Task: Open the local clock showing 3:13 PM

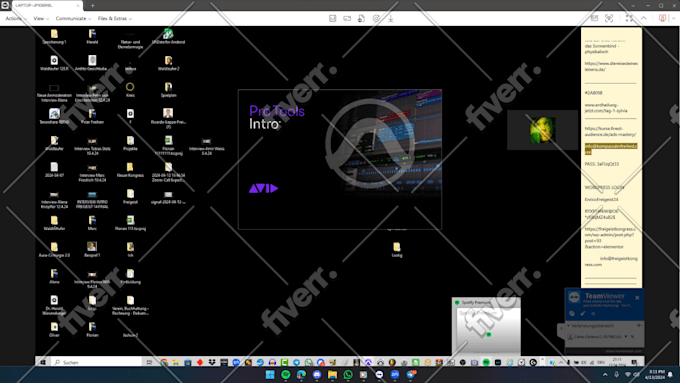Action: point(654,374)
